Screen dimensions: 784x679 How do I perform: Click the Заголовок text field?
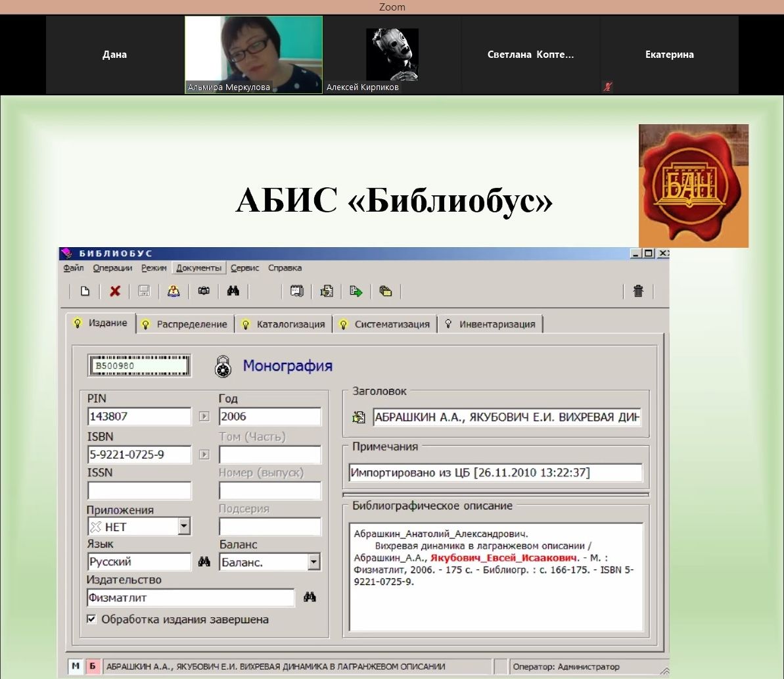coord(507,417)
